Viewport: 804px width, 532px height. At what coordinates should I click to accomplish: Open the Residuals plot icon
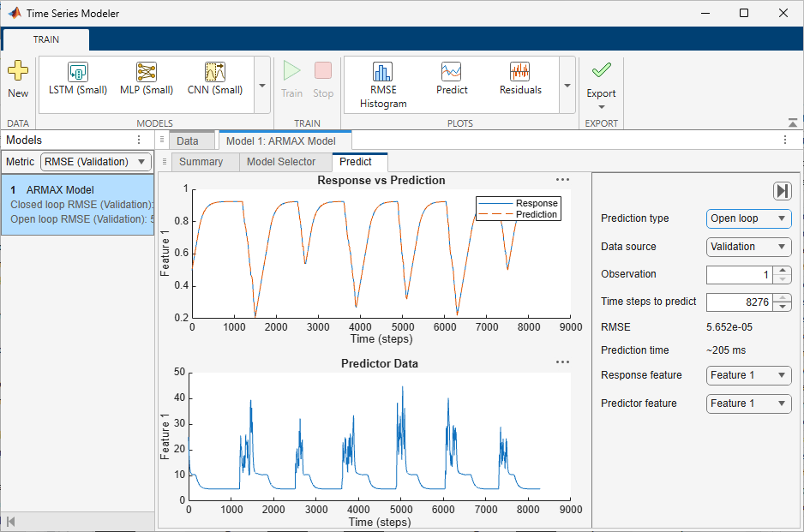click(520, 72)
